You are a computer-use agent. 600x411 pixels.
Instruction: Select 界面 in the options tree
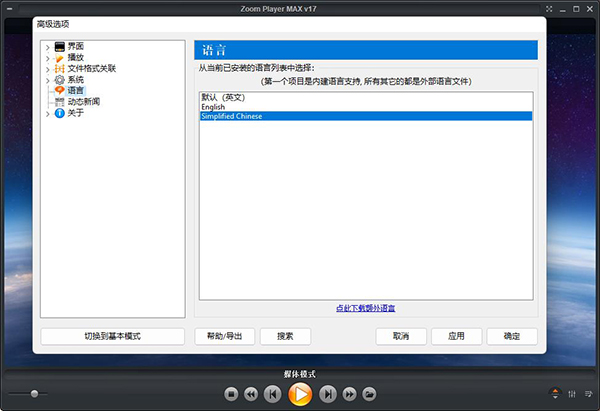(x=75, y=46)
